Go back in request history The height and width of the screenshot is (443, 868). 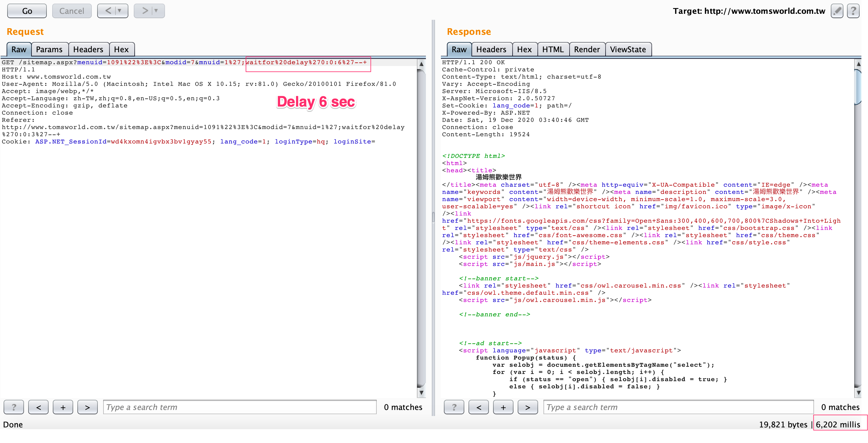click(108, 11)
